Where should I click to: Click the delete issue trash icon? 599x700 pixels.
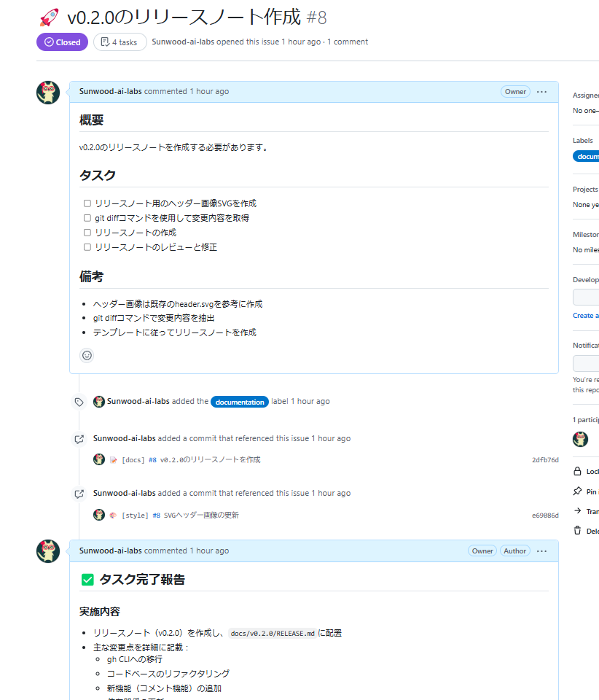578,531
